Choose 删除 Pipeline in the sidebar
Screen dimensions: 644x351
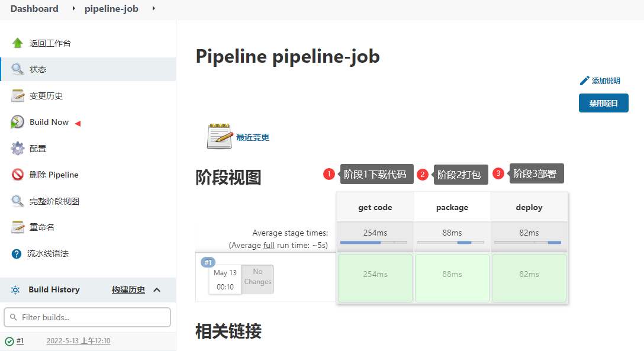[54, 175]
